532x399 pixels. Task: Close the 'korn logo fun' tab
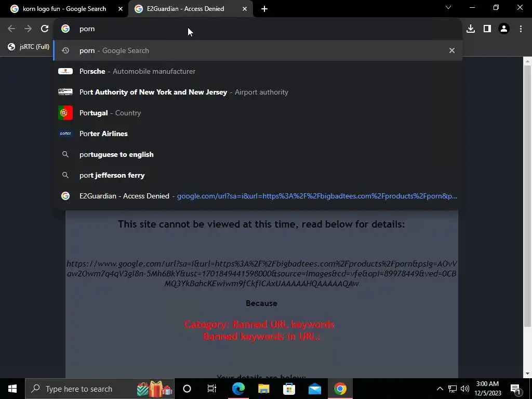click(120, 9)
